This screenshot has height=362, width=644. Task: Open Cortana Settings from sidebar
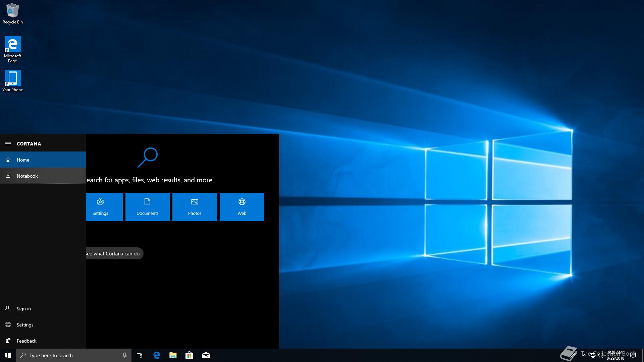coord(43,325)
